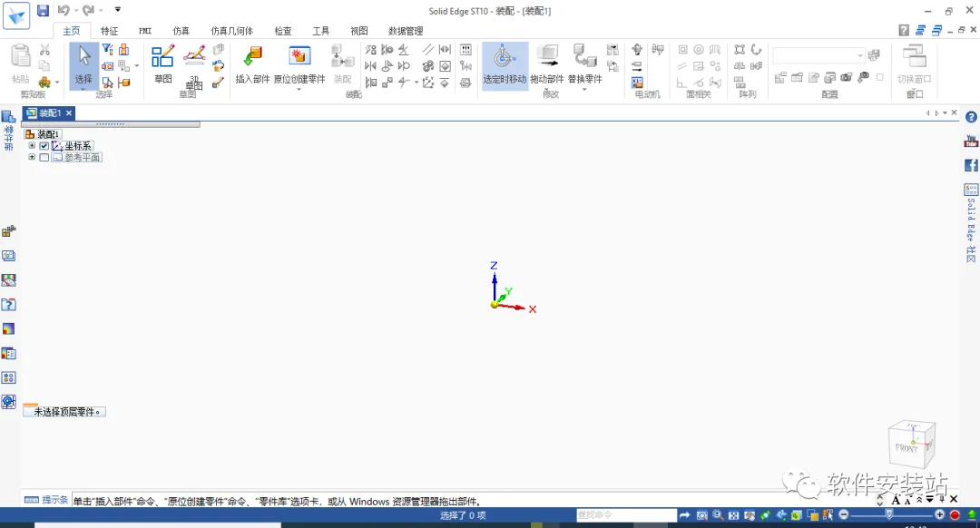This screenshot has height=528, width=980.
Task: Expand the 坐标系 tree node
Action: 32,145
